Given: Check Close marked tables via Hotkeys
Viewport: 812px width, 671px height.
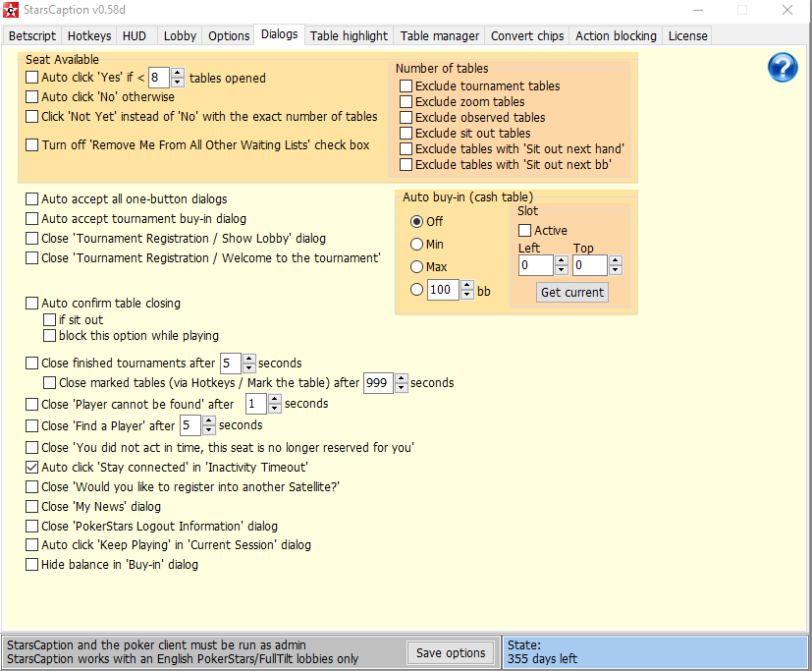Looking at the screenshot, I should pos(50,383).
